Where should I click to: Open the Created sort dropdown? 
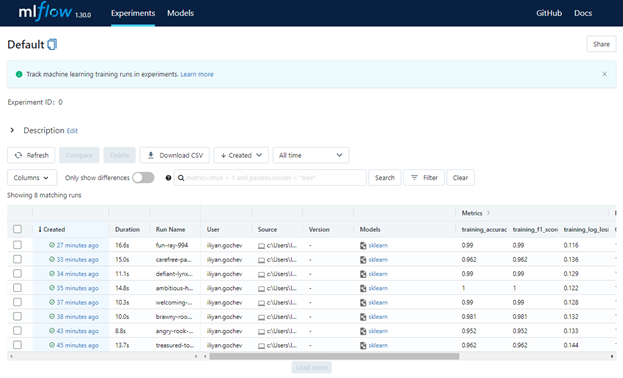(241, 155)
